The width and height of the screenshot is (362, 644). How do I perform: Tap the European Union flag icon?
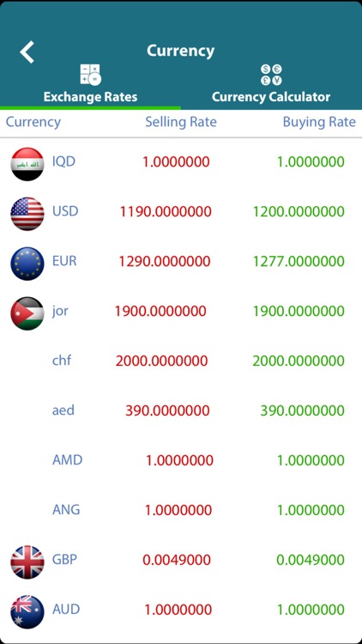click(x=27, y=264)
